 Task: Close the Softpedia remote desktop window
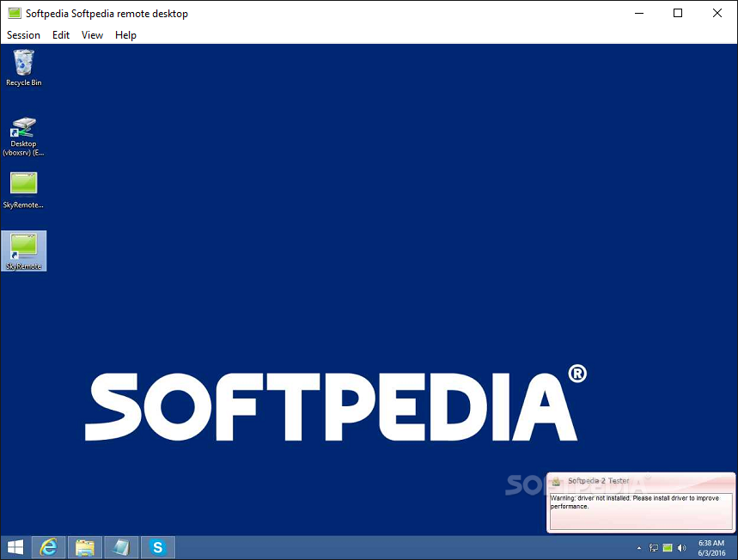pos(717,13)
